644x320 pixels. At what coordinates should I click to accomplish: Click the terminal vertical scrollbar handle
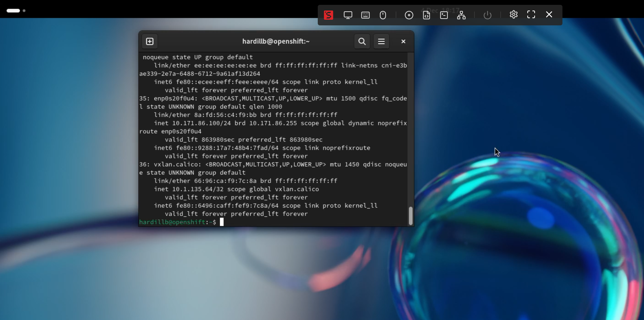(411, 216)
